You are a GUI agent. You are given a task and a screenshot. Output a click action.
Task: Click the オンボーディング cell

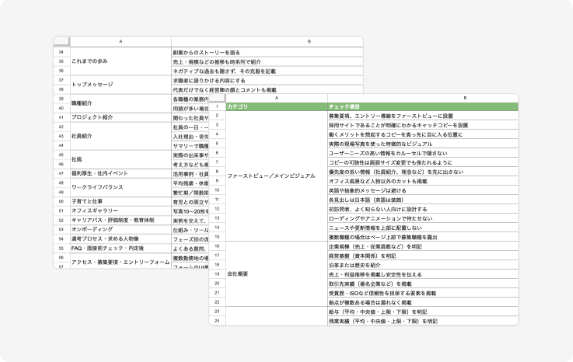click(x=121, y=229)
